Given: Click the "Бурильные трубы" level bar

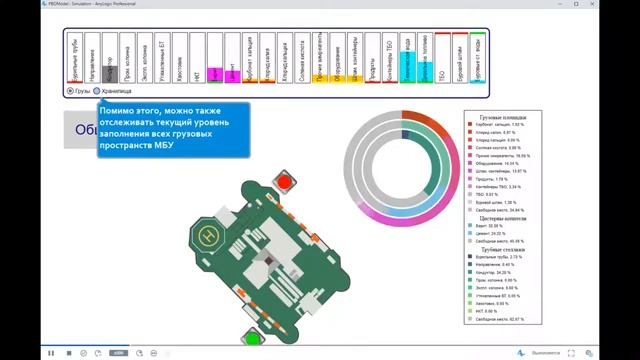Looking at the screenshot, I should (x=75, y=58).
